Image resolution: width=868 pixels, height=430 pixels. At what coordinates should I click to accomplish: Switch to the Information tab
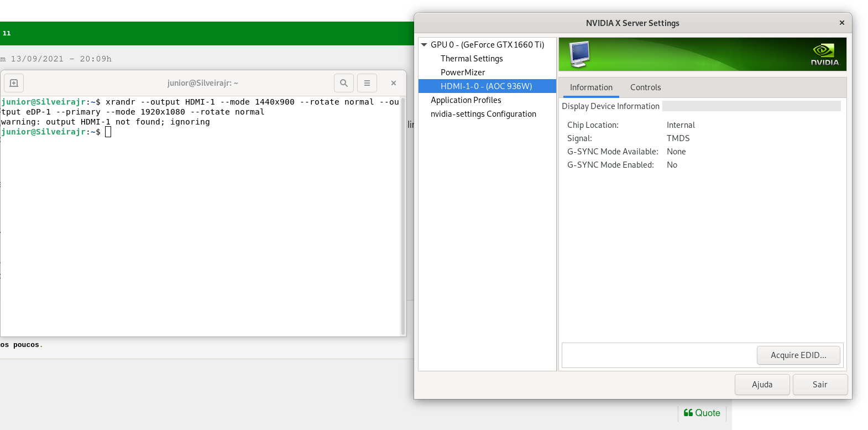591,87
